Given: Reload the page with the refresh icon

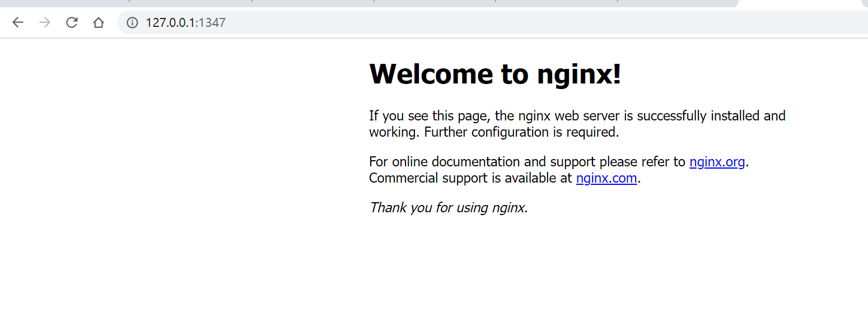Looking at the screenshot, I should click(x=72, y=22).
